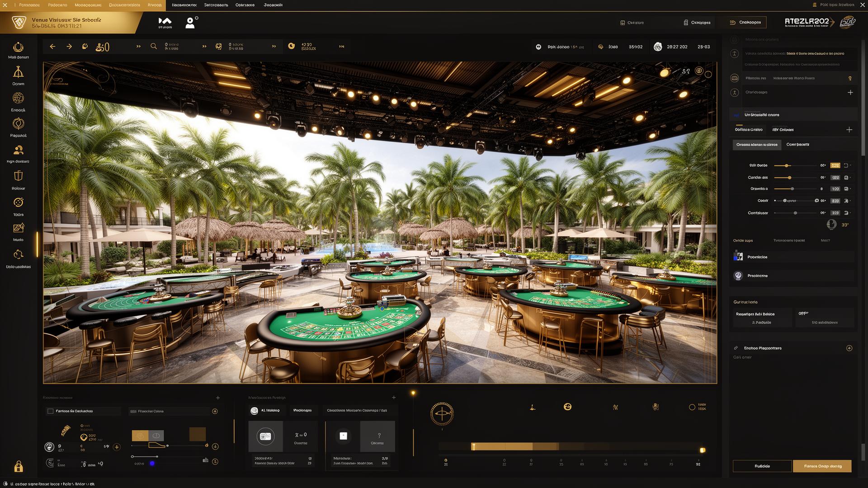Toggle the checkbox in the bottom-left panel

[51, 411]
